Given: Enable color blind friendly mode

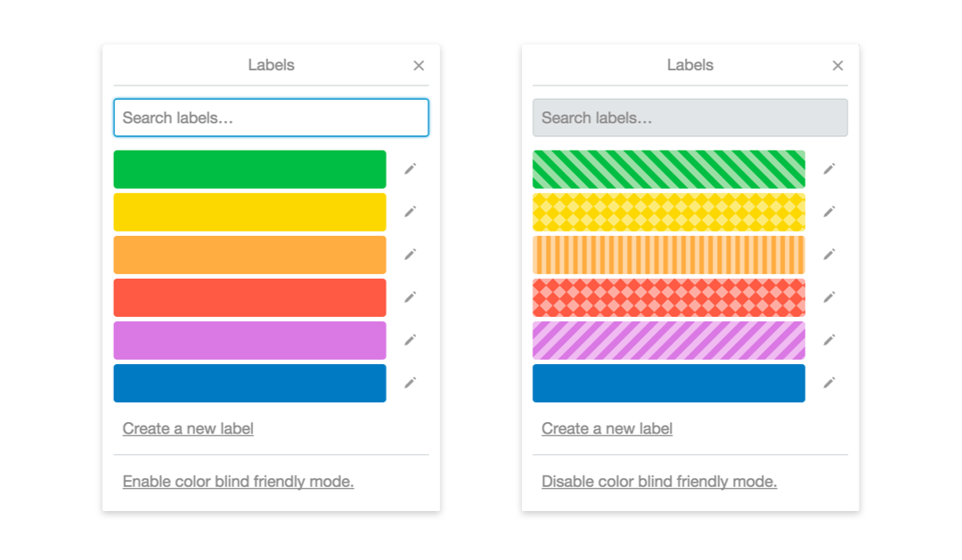Looking at the screenshot, I should (238, 482).
